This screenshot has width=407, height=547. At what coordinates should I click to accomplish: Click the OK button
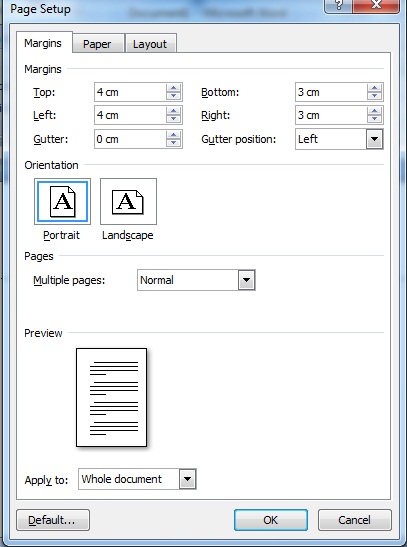[x=271, y=520]
